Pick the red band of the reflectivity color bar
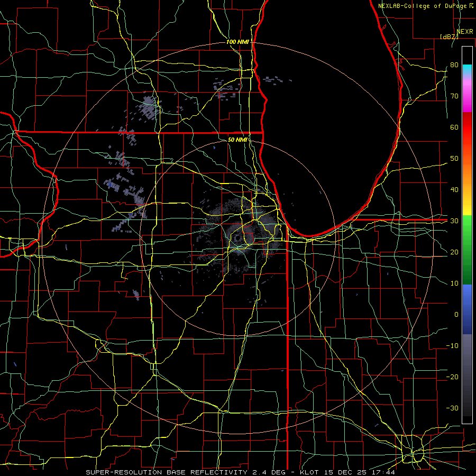The image size is (476, 476). click(x=467, y=131)
